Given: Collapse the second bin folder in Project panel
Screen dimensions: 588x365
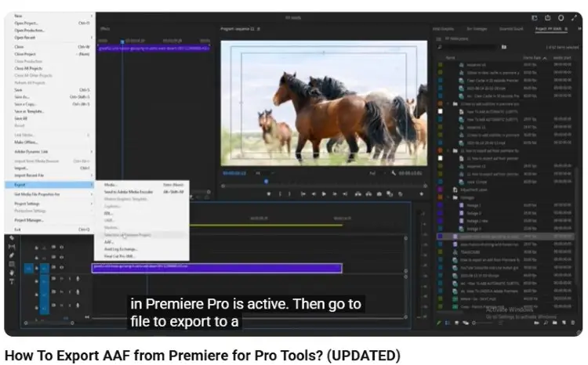Looking at the screenshot, I should (x=448, y=150).
